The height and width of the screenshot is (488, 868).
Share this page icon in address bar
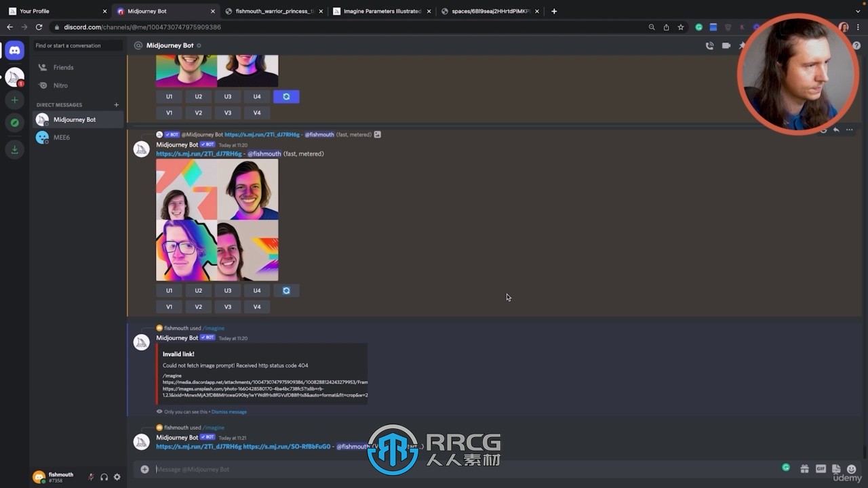pyautogui.click(x=666, y=27)
